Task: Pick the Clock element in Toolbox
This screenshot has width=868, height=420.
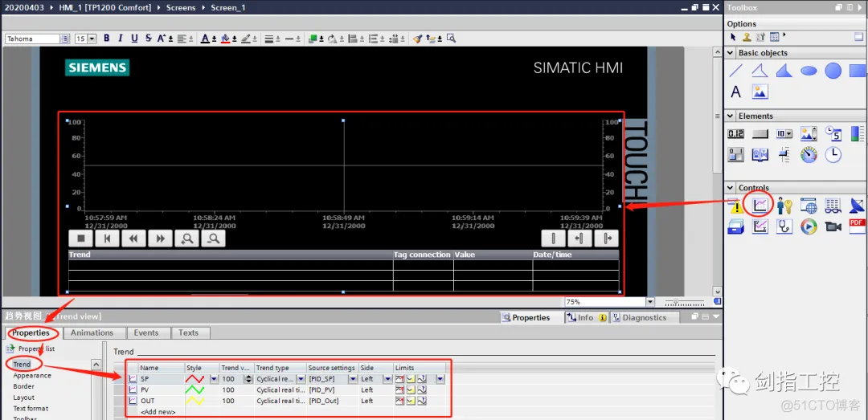Action: (833, 155)
